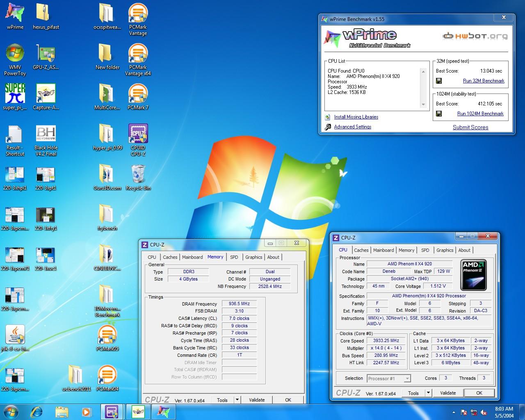Launch the PCMark Vantage x64 desktop icon
The width and height of the screenshot is (525, 420).
pyautogui.click(x=138, y=59)
